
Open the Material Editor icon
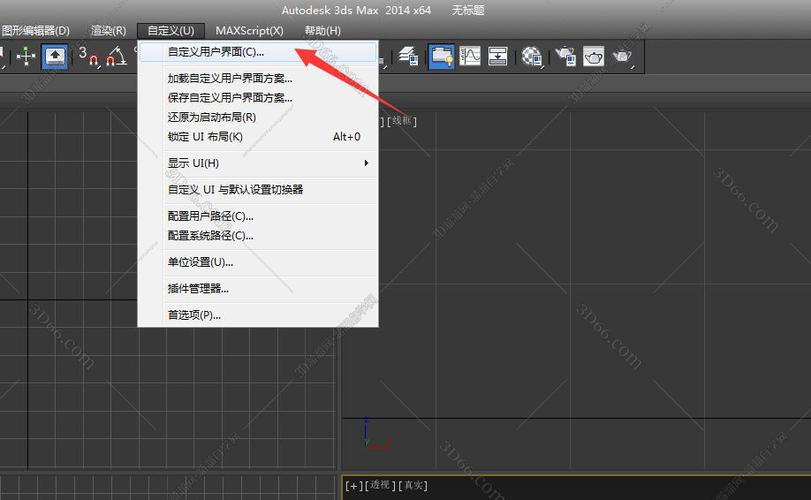[531, 56]
